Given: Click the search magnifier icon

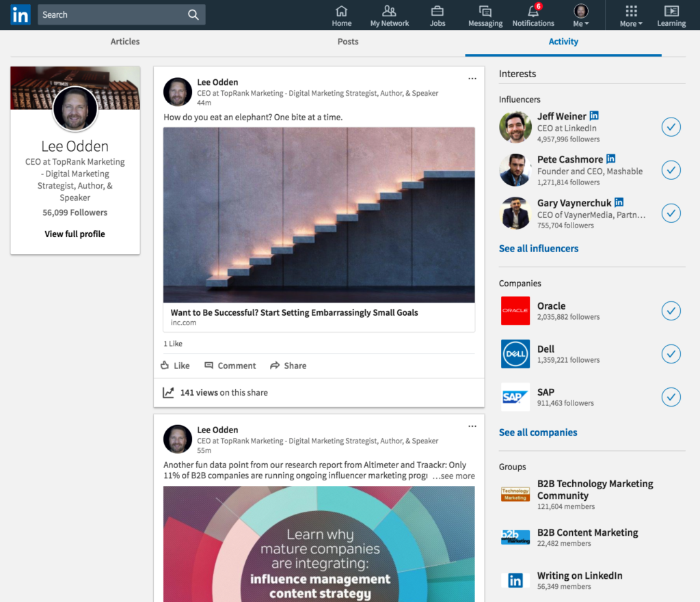Looking at the screenshot, I should [x=193, y=15].
